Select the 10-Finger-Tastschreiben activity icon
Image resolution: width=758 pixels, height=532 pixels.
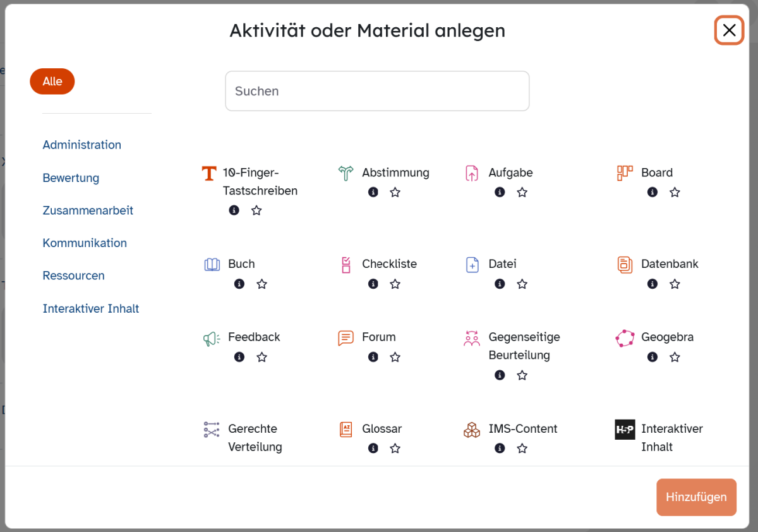[x=209, y=173]
